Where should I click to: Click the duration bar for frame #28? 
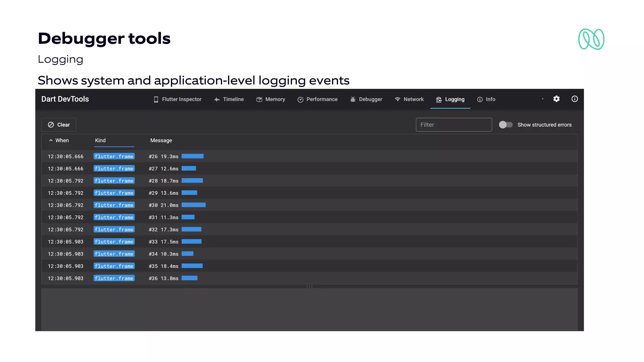click(192, 180)
